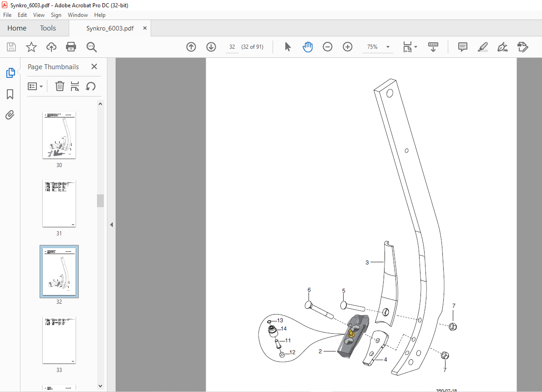Open Page Thumbnails sidebar icon
This screenshot has width=542, height=392.
point(10,72)
